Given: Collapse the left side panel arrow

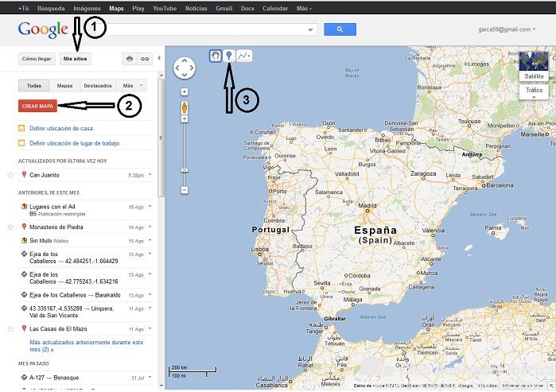Looking at the screenshot, I should point(159,58).
